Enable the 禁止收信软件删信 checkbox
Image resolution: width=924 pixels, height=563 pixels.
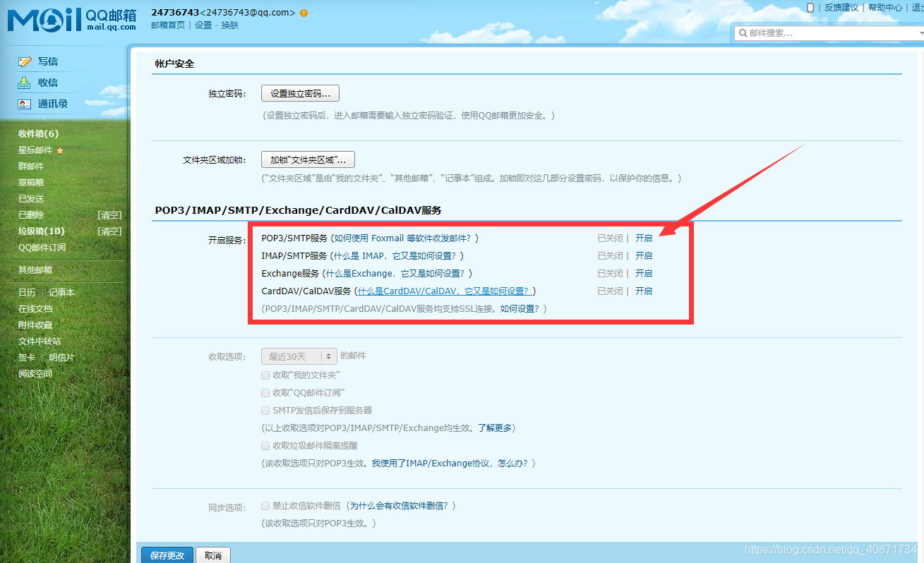265,505
